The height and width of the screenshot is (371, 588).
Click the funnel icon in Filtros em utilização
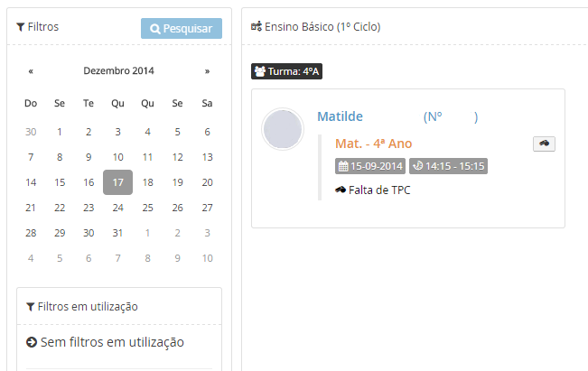tap(30, 307)
